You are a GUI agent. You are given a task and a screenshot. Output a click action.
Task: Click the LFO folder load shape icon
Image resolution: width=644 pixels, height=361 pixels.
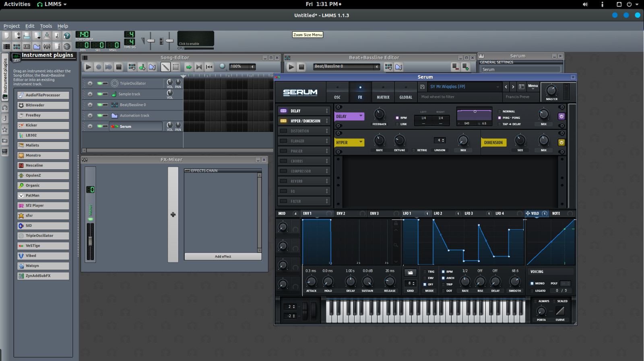click(410, 273)
